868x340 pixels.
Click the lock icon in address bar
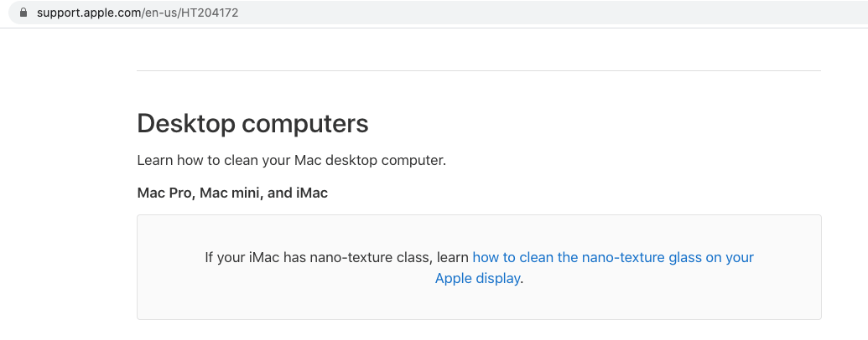(23, 13)
